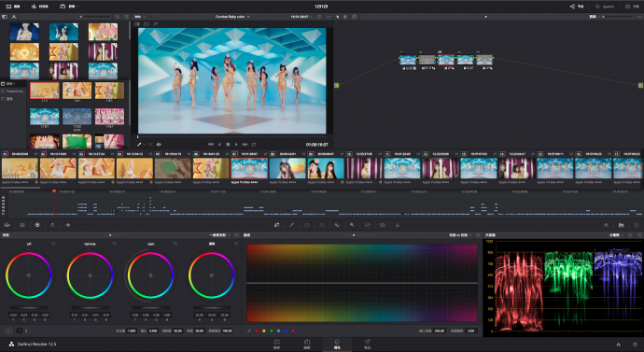Viewport: 644px width, 352px height.
Task: Open the Camera Raw palette
Action: (x=7, y=225)
